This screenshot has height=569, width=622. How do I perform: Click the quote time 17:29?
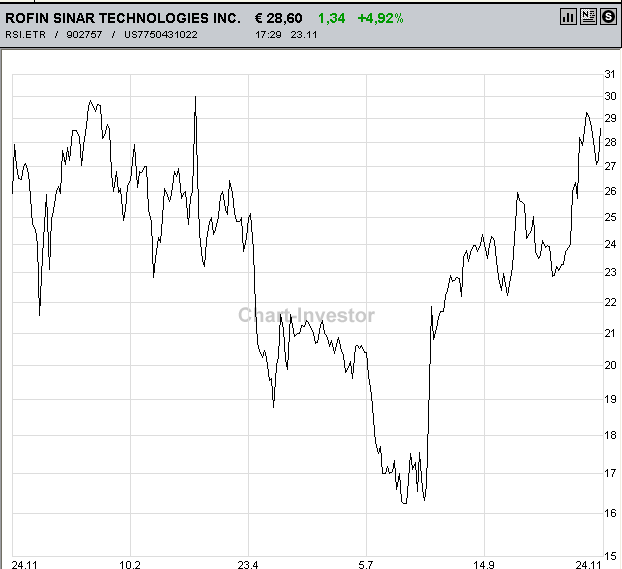(268, 35)
